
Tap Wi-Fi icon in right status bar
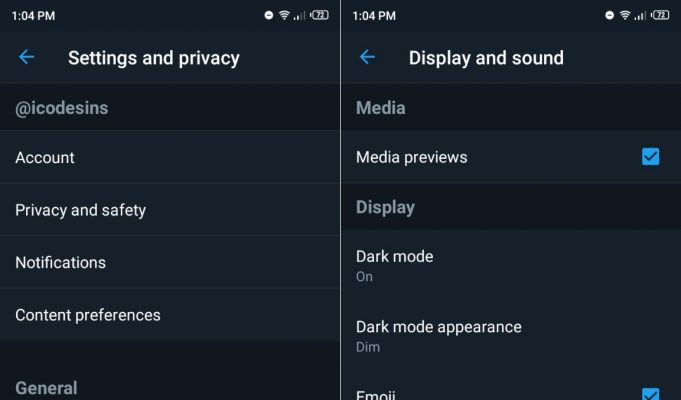(x=625, y=16)
